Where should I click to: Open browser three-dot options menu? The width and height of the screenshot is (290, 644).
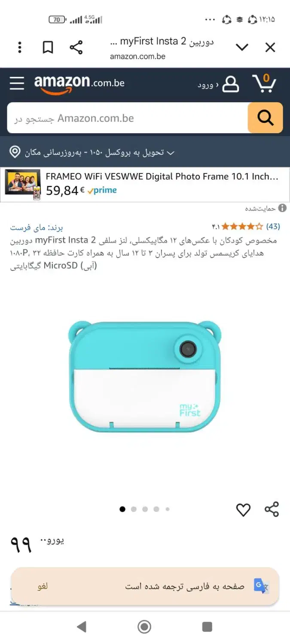[20, 47]
